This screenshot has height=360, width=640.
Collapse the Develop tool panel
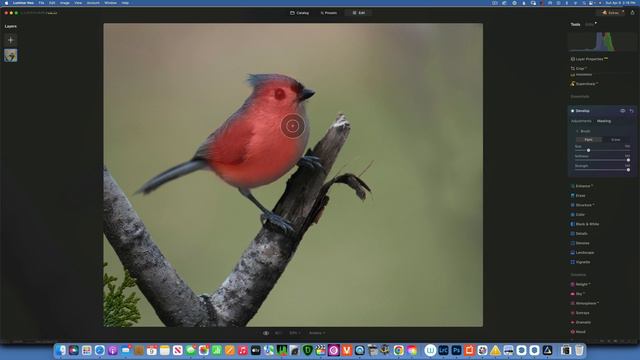tap(582, 111)
